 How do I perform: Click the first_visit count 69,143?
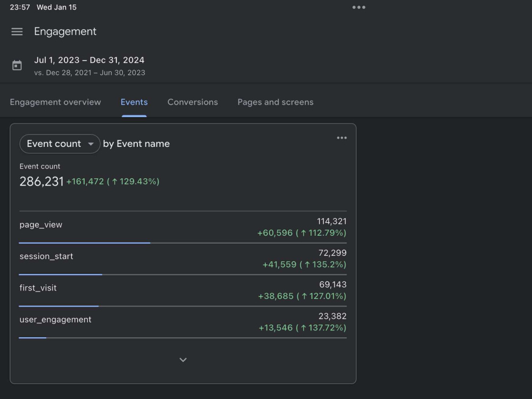[x=332, y=284]
